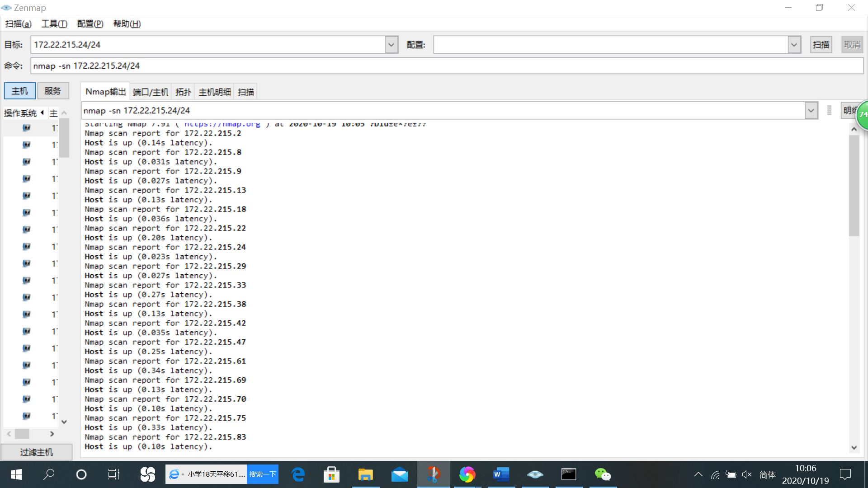Click the 命令 command input field
Image resolution: width=868 pixels, height=488 pixels.
[x=447, y=66]
